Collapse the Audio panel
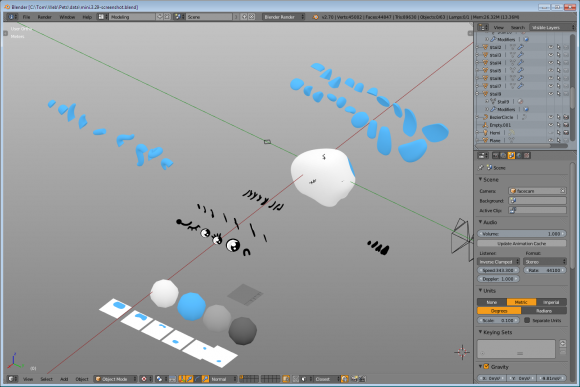 (x=489, y=222)
